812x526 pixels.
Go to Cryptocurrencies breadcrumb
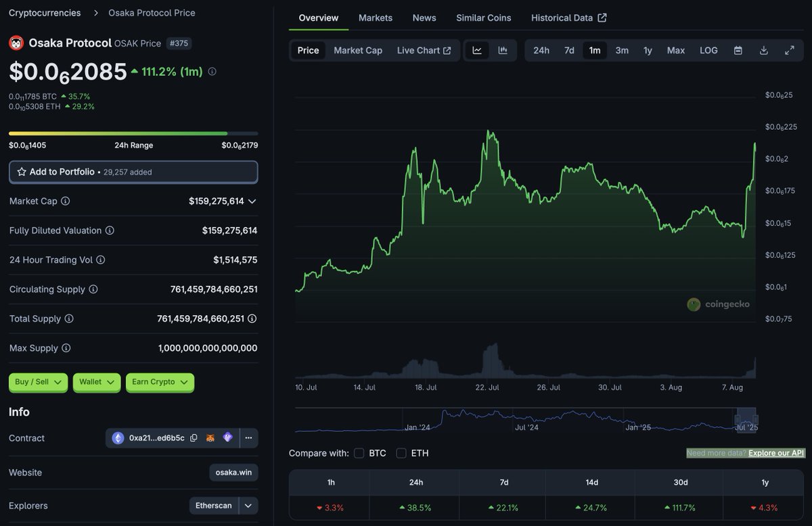click(x=45, y=13)
